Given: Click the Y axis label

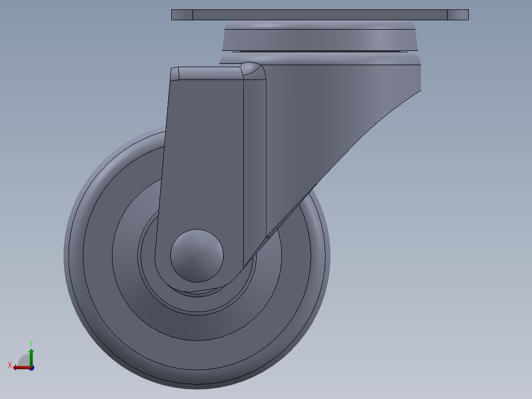Looking at the screenshot, I should [31, 342].
